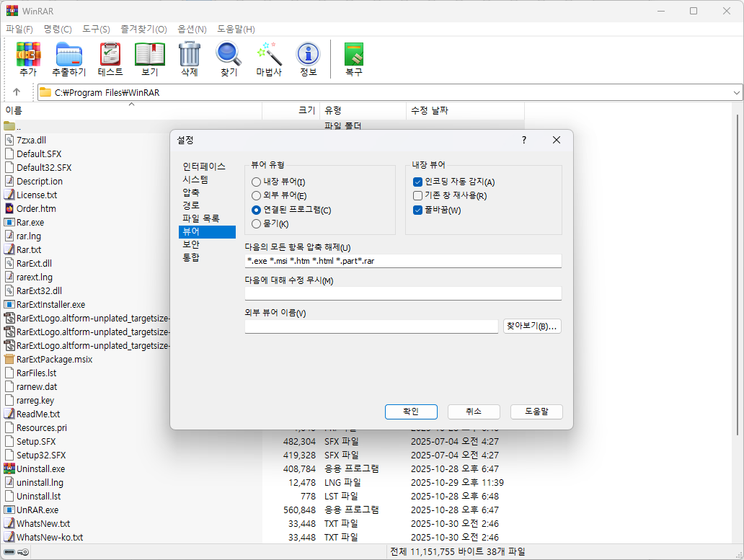Viewport: 744px width, 560px height.
Task: Open the 명령(C) menu
Action: click(58, 30)
